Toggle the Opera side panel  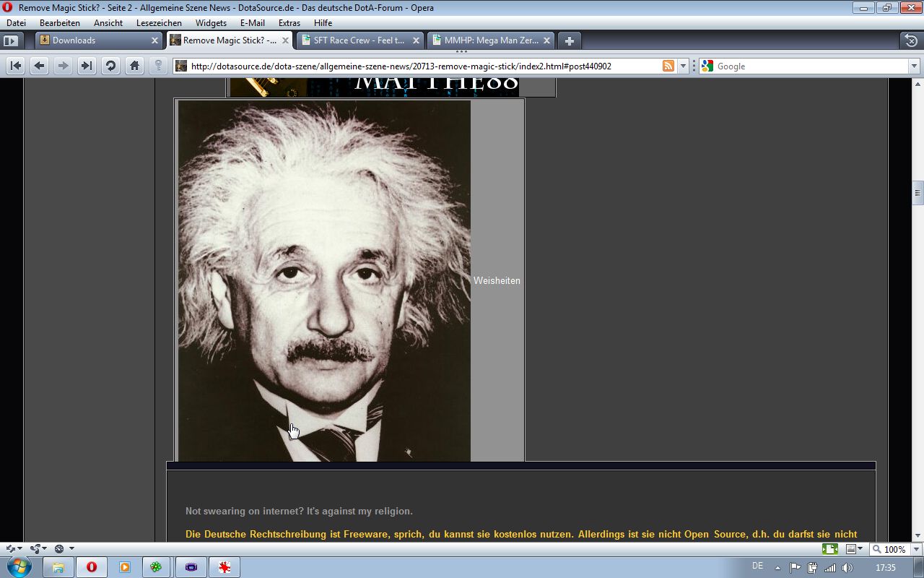pyautogui.click(x=12, y=40)
